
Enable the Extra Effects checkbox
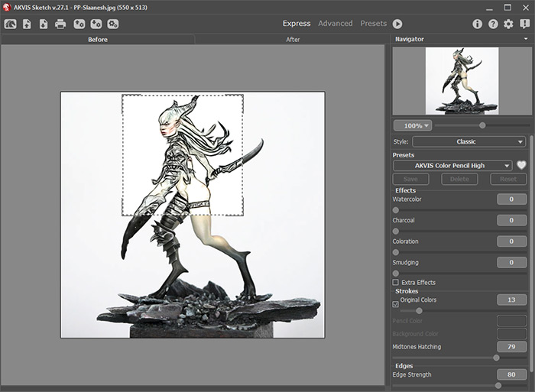coord(395,282)
